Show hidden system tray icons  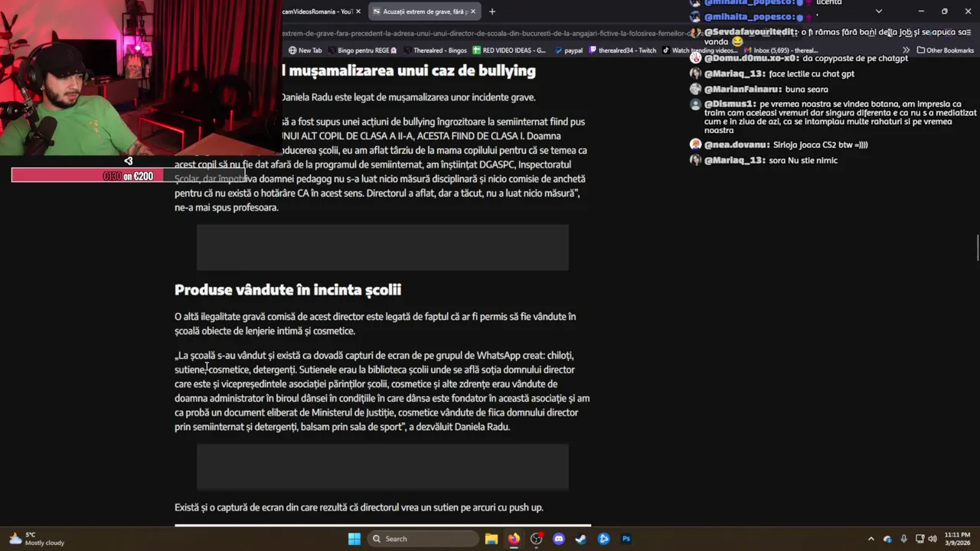pyautogui.click(x=871, y=539)
